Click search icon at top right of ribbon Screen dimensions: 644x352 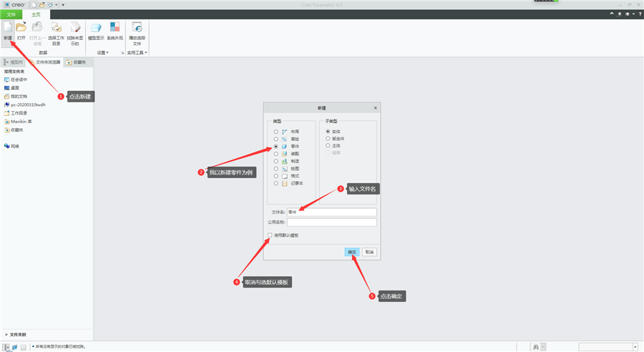(x=620, y=14)
